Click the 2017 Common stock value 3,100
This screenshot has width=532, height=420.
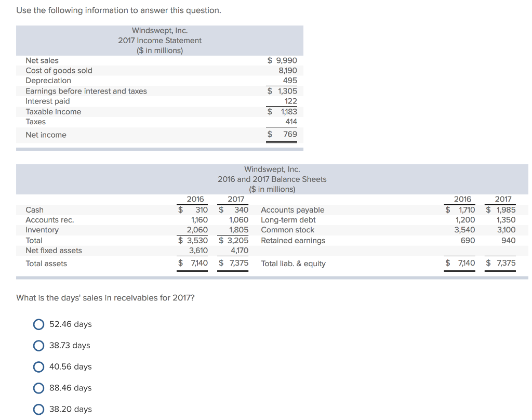tap(506, 230)
